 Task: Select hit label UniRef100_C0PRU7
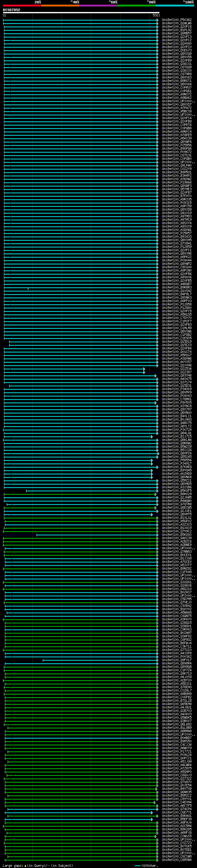click(177, 88)
